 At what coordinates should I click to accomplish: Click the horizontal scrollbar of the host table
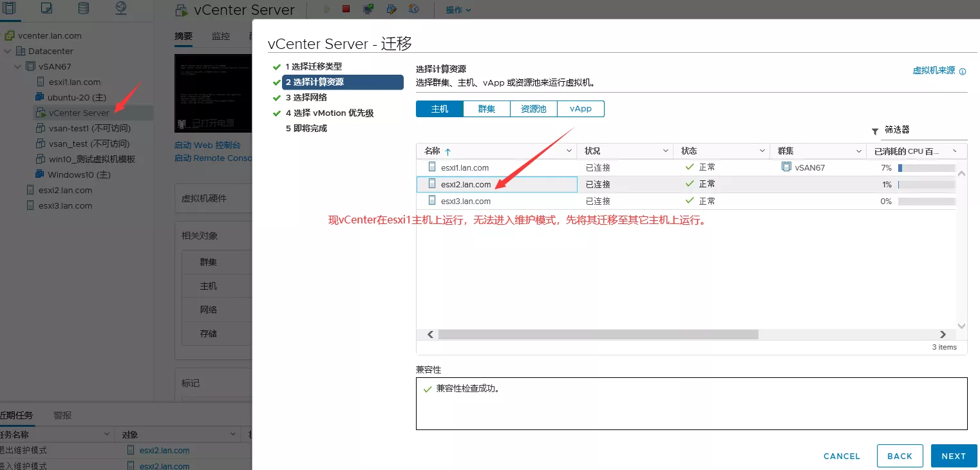[598, 334]
